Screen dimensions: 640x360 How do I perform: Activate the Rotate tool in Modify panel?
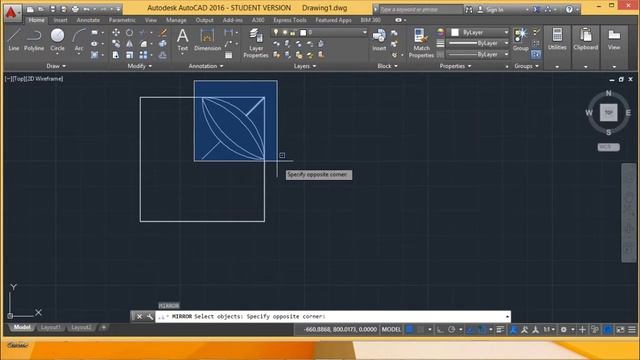(129, 33)
